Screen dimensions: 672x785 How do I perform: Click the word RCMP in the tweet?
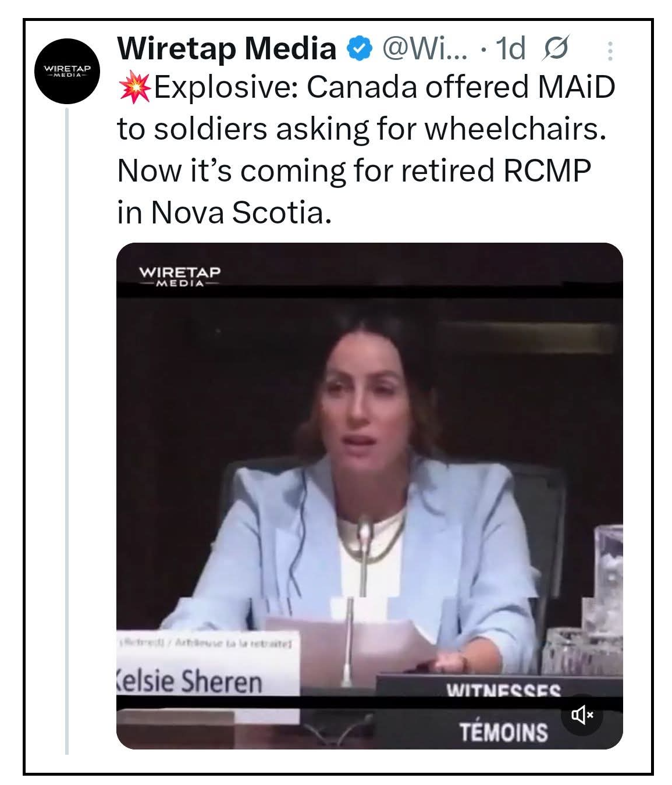click(547, 171)
